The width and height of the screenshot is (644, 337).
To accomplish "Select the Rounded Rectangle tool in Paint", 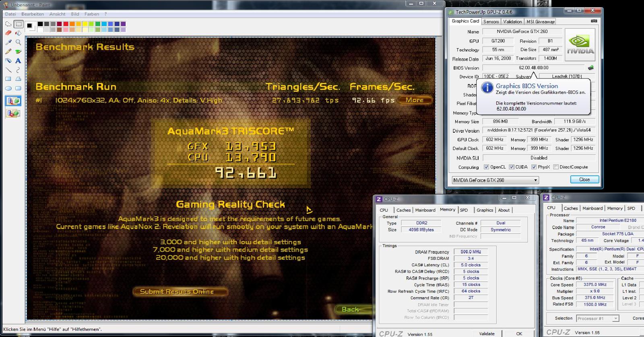I will pos(18,88).
